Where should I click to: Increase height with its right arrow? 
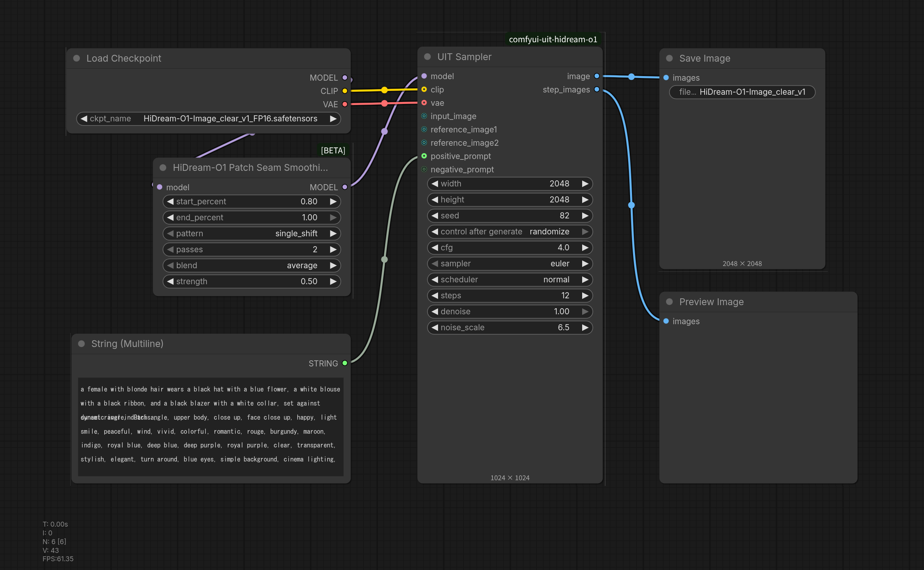click(x=585, y=200)
